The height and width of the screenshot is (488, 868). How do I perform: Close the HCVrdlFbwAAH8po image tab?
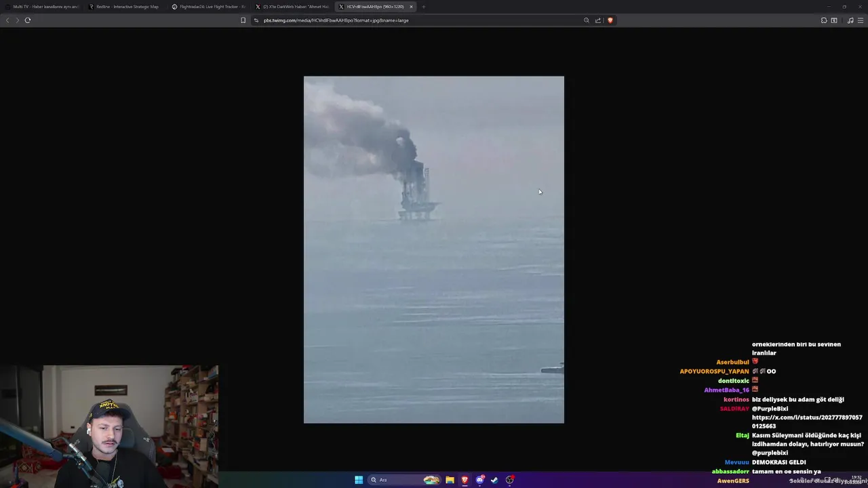click(x=411, y=7)
